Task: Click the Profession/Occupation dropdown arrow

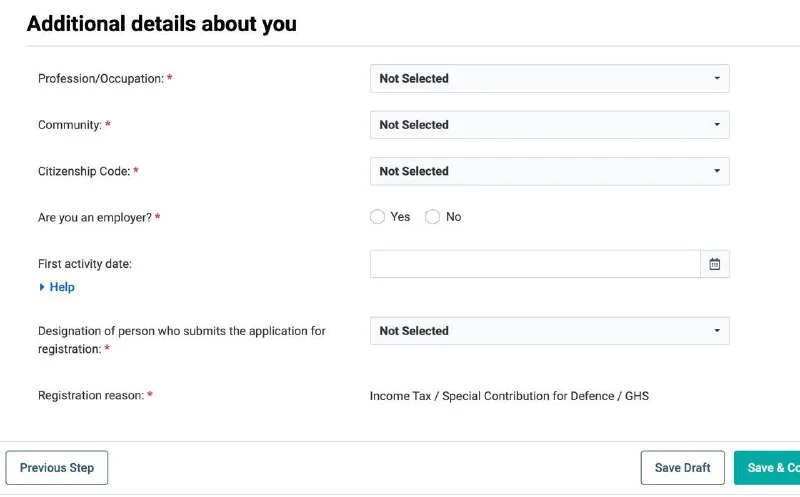Action: (x=717, y=78)
